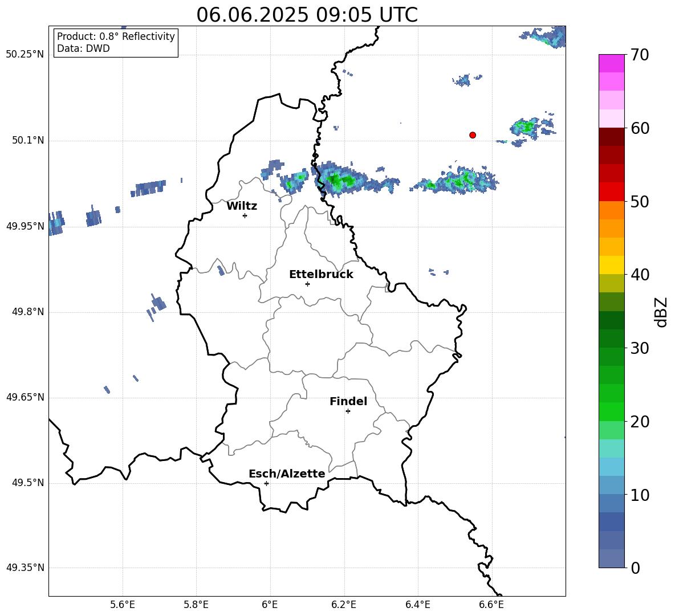Click the 49.65°N latitude label

[x=25, y=397]
